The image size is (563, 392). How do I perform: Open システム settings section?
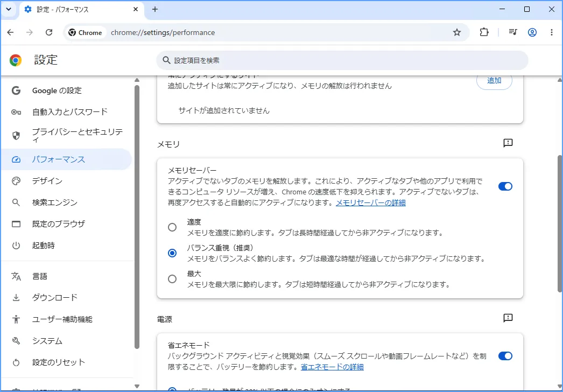(x=66, y=341)
